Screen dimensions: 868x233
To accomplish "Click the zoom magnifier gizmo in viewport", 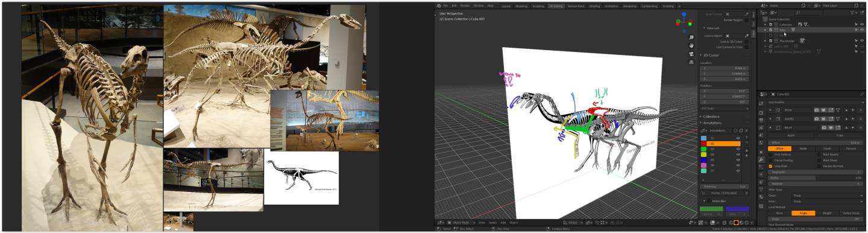I will click(x=691, y=37).
